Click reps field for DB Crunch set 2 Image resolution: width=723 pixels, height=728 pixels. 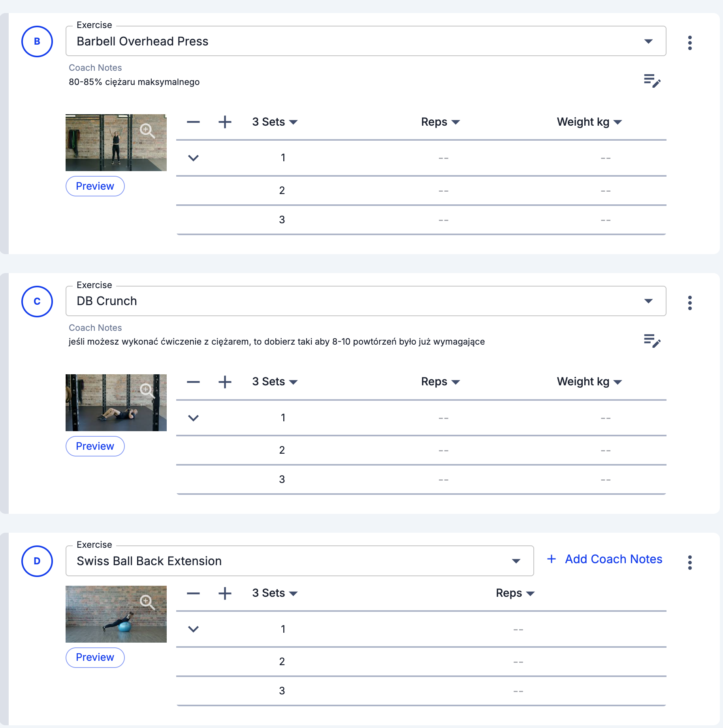tap(443, 451)
